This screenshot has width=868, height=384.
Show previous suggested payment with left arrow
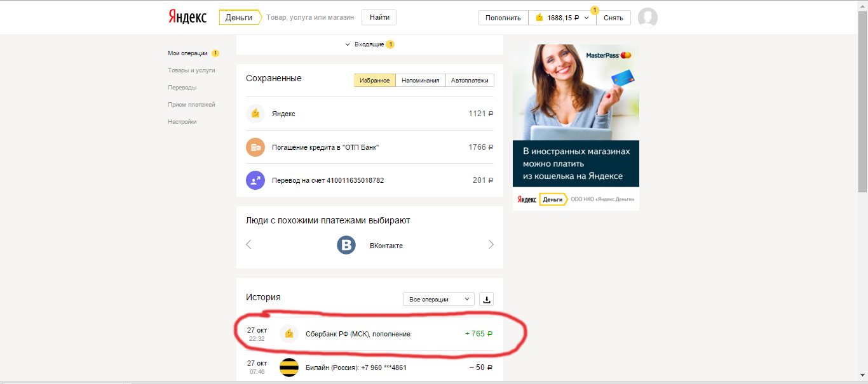[x=248, y=245]
